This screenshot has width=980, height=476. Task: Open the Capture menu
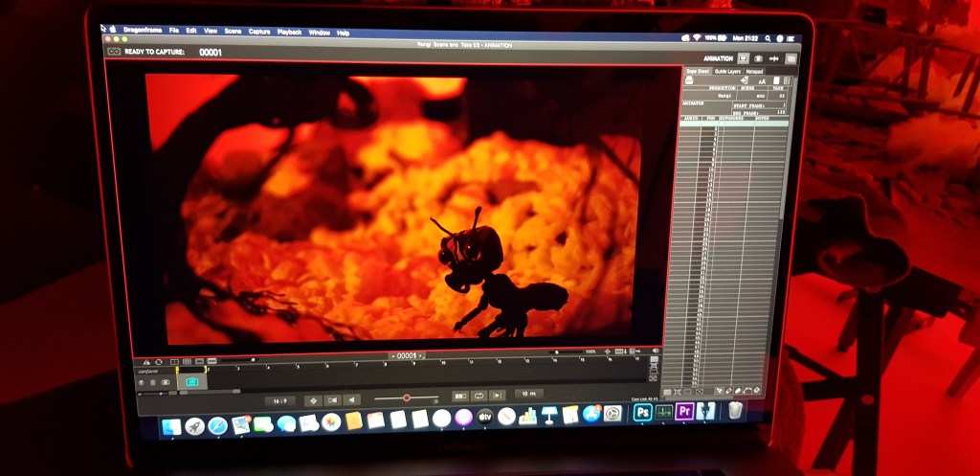[x=259, y=32]
